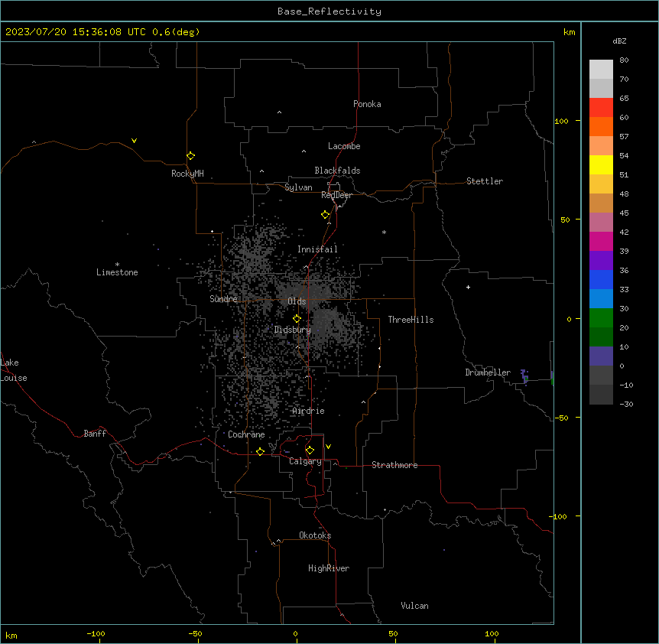Select the Olds town label
This screenshot has height=644, width=659.
pos(297,301)
